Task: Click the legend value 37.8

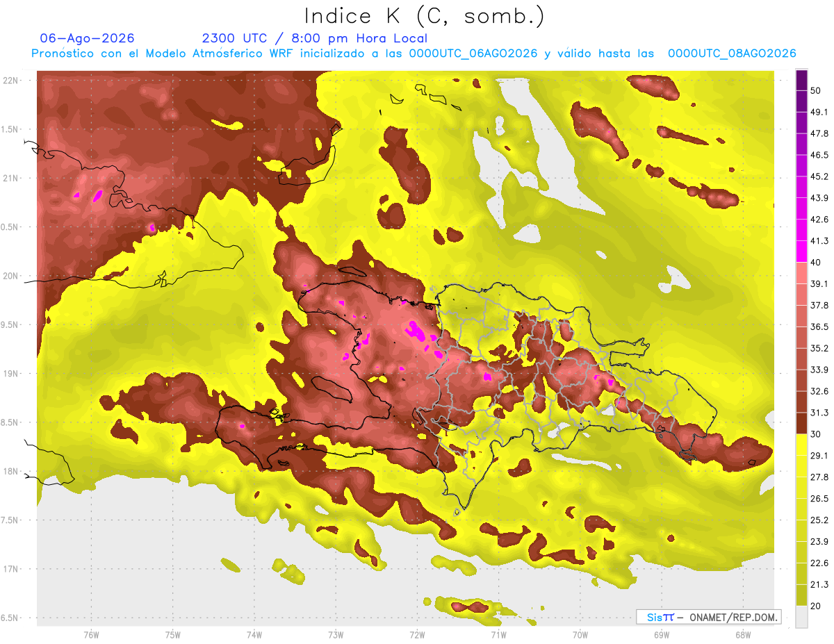Action: tap(819, 305)
